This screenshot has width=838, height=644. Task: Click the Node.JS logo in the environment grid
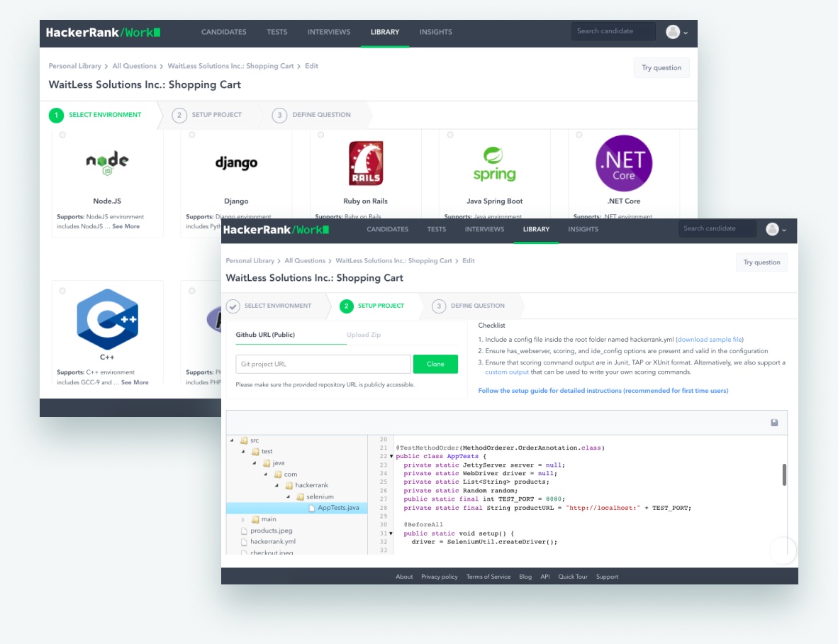(x=108, y=164)
